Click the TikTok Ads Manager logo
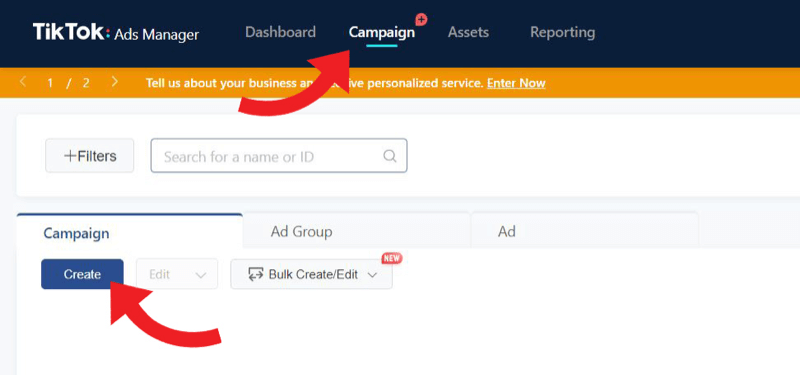This screenshot has height=375, width=800. [x=116, y=33]
